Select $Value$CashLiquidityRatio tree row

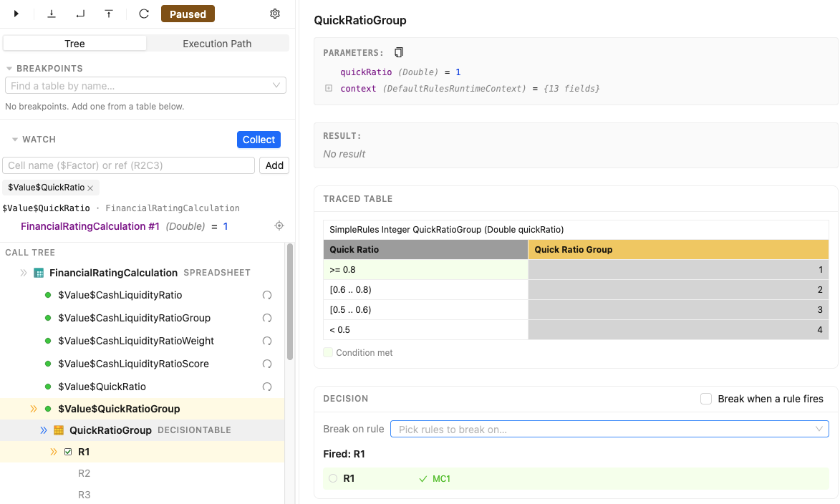click(x=142, y=295)
